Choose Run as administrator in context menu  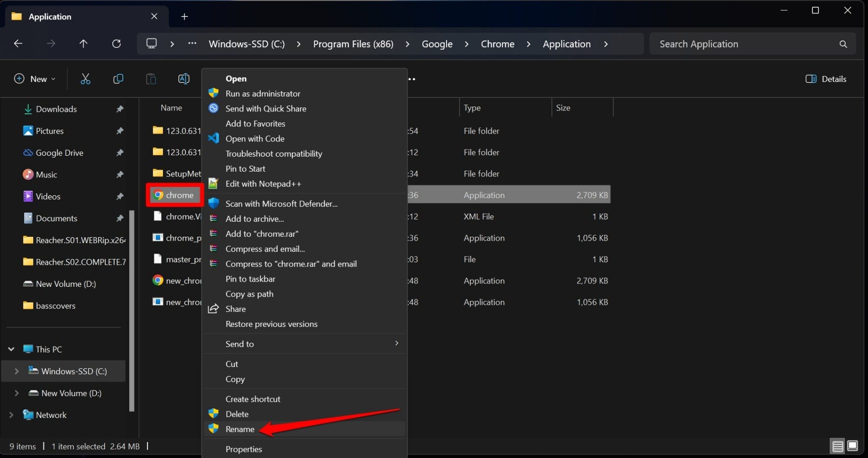click(x=263, y=94)
